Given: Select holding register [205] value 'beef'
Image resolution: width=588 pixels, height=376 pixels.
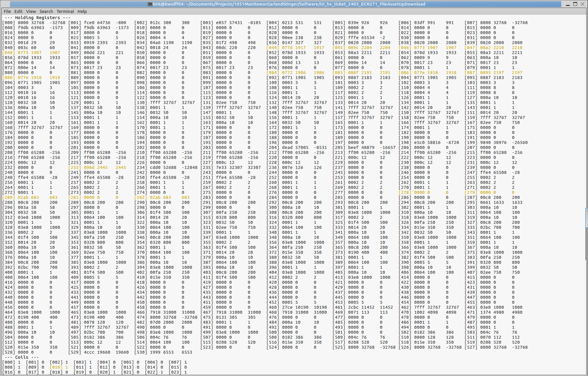Looking at the screenshot, I should tap(353, 147).
